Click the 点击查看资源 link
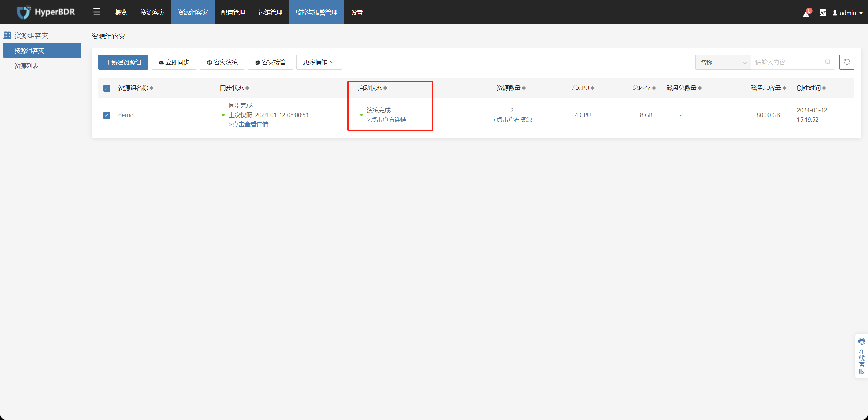The height and width of the screenshot is (420, 868). tap(512, 120)
